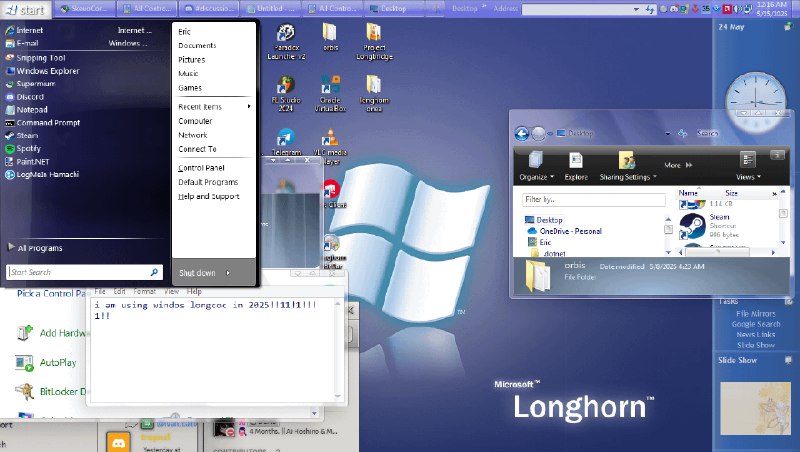Viewport: 800px width, 452px height.
Task: Open the AutoPlay control panel link
Action: (46, 363)
